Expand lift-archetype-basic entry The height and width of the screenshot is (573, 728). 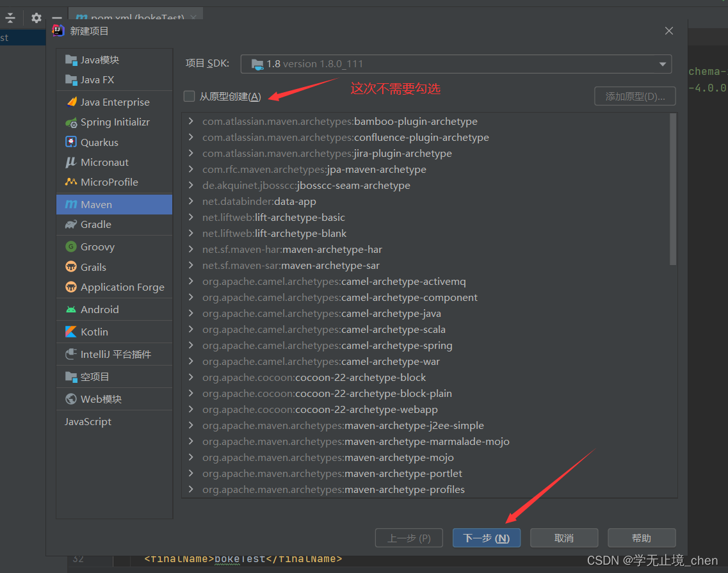(191, 217)
